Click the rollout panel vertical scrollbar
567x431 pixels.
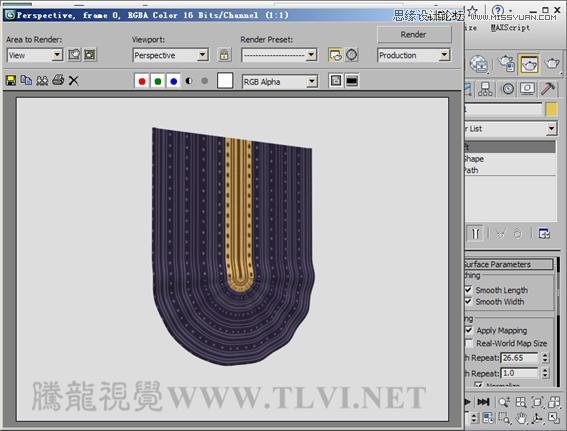point(558,322)
